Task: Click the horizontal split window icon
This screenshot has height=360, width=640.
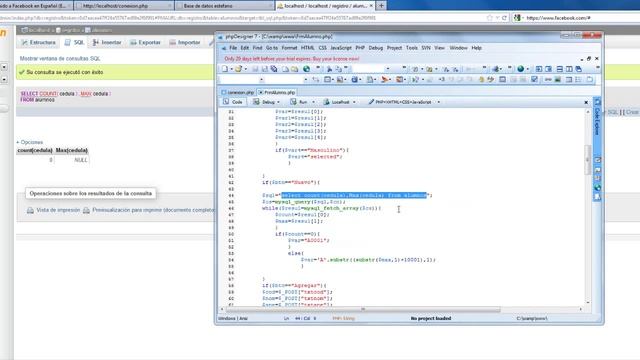Action: coord(560,69)
